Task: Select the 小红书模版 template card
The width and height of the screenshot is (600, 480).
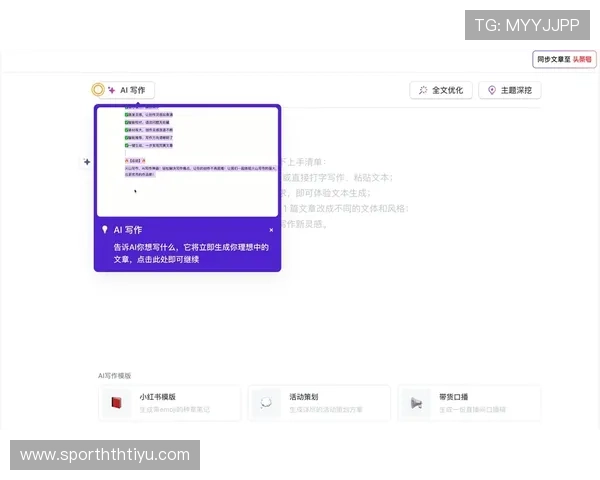Action: [x=170, y=403]
